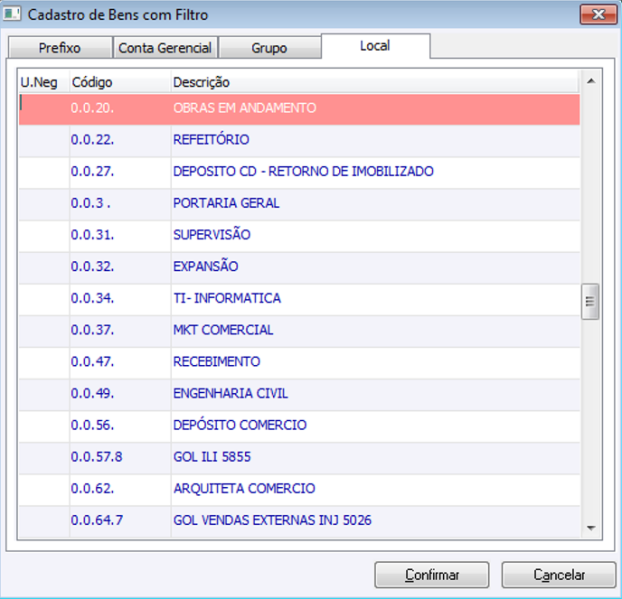Click the scrollbar down arrow
This screenshot has height=599, width=622.
pyautogui.click(x=591, y=528)
